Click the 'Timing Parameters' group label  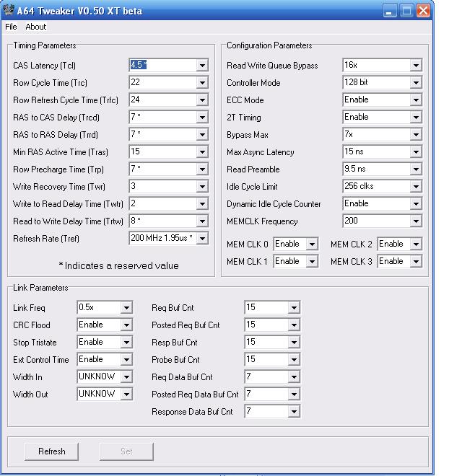[44, 45]
